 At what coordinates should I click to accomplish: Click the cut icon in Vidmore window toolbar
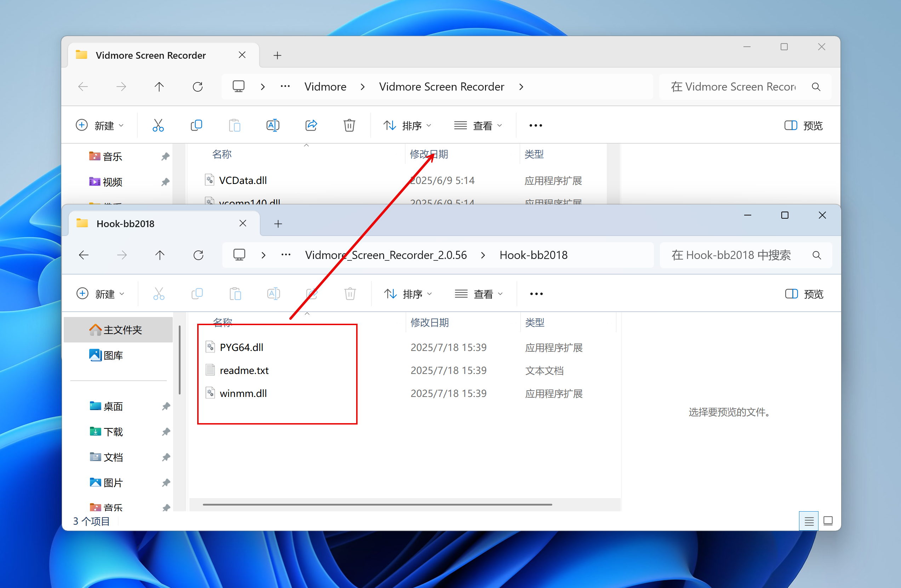pos(158,125)
